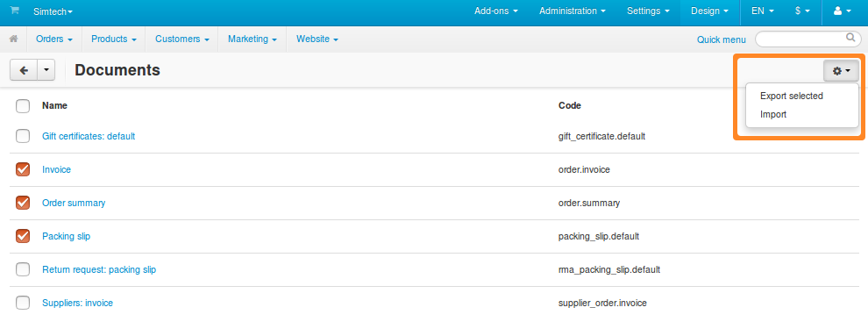Click the Code column header

point(570,106)
